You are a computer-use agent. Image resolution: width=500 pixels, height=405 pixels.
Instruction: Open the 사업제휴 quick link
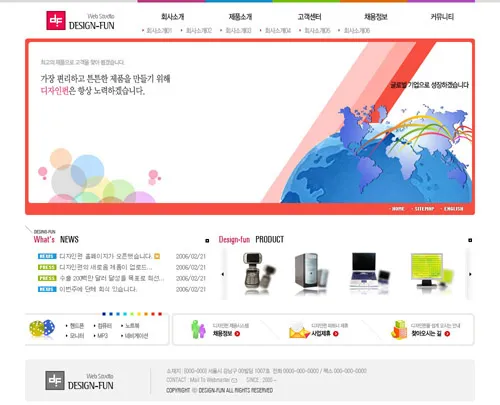pyautogui.click(x=321, y=333)
